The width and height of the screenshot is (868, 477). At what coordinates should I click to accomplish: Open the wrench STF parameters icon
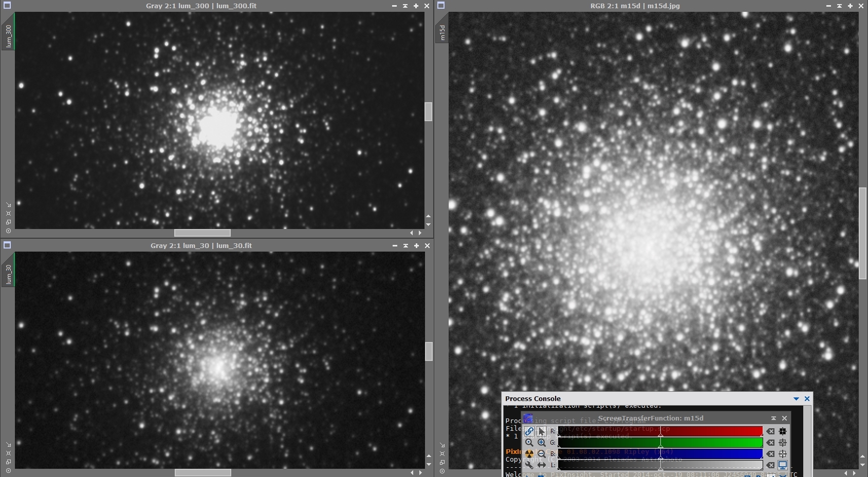click(529, 465)
